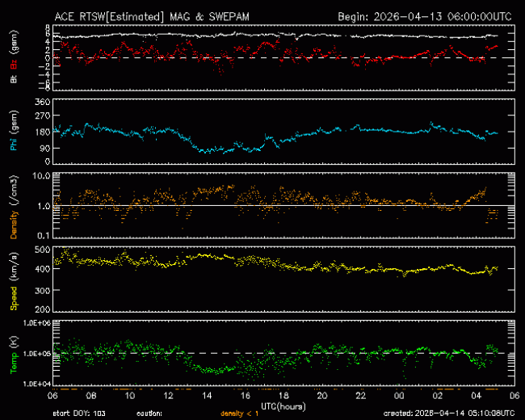Click the "200" Speed axis value

[x=43, y=309]
